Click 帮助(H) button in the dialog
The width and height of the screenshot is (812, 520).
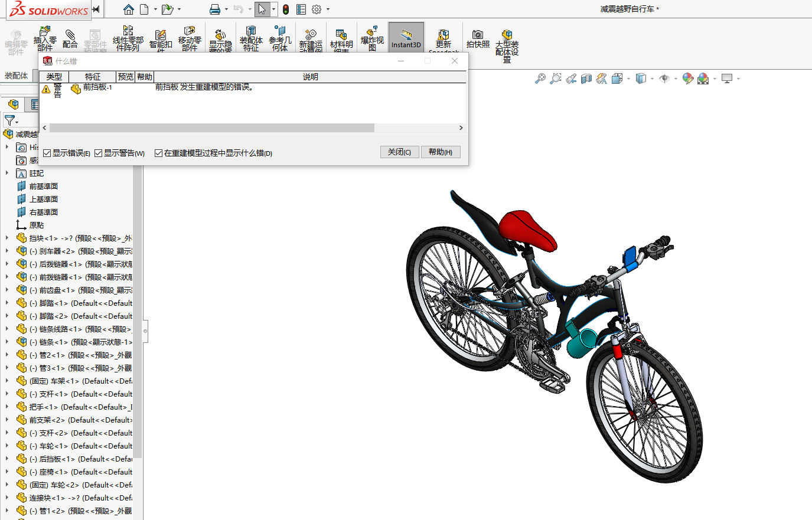click(441, 152)
